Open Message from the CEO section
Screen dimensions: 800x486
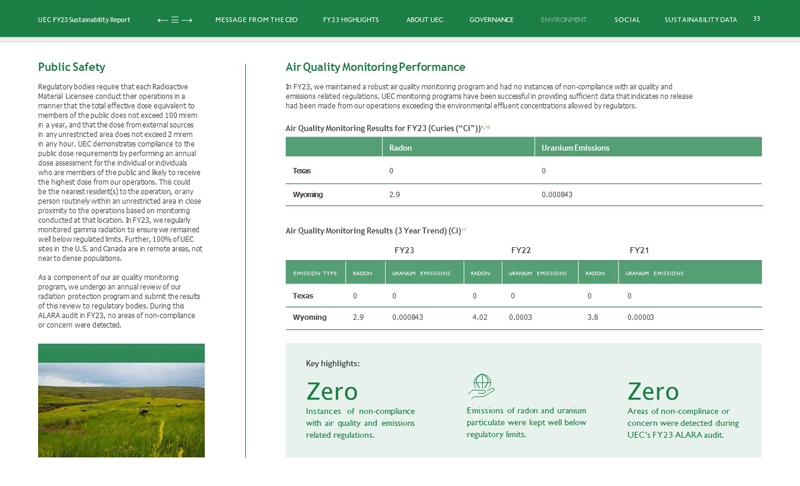point(256,20)
